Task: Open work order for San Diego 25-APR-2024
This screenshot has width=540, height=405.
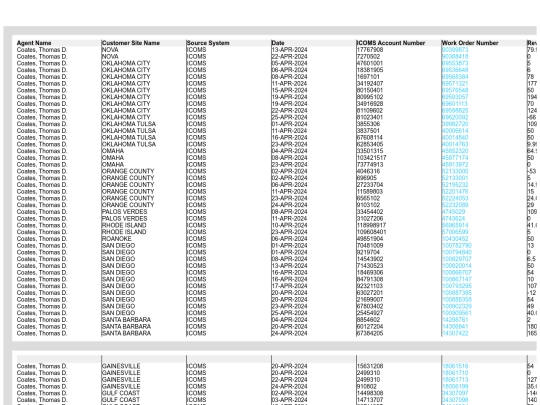Action: pyautogui.click(x=457, y=313)
